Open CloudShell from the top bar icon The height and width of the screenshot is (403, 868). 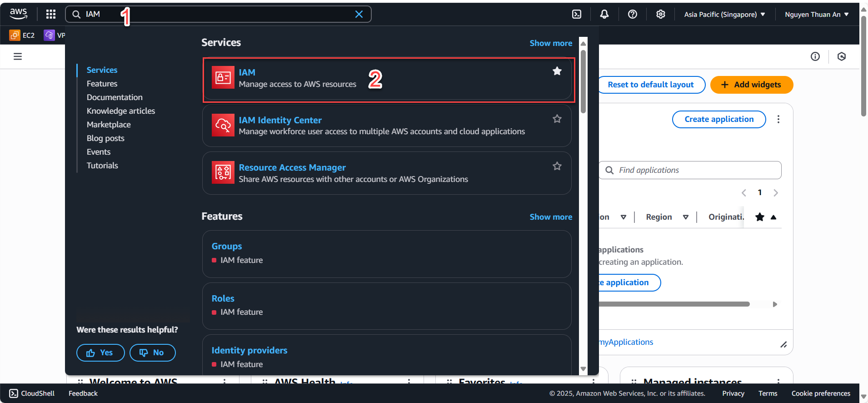577,14
